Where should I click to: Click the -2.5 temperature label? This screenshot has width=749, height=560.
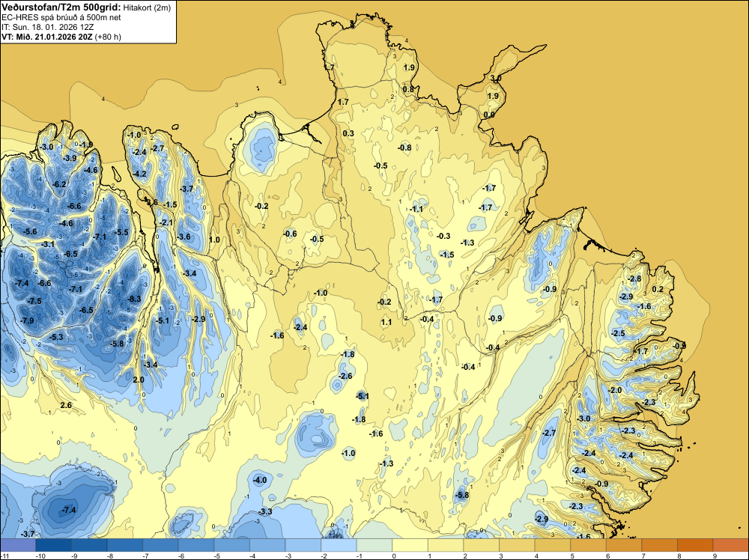619,333
